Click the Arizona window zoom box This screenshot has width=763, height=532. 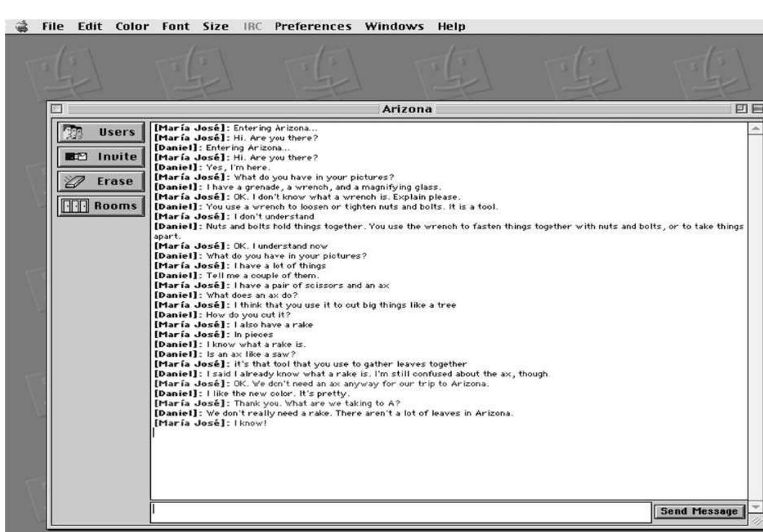tap(742, 108)
